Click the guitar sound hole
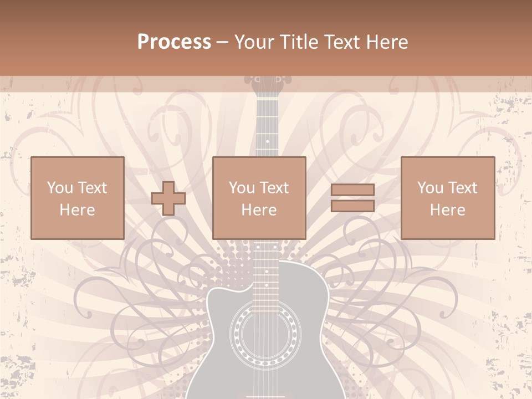The image size is (532, 399). click(264, 334)
